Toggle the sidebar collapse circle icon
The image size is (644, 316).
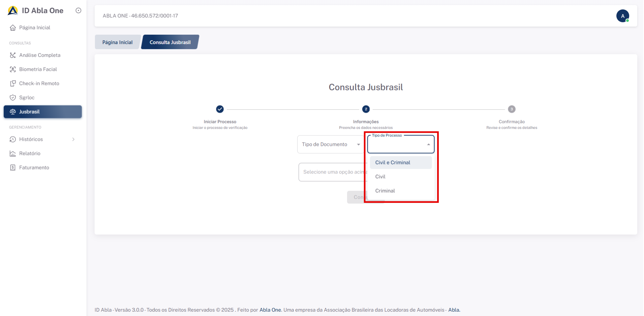(x=79, y=10)
